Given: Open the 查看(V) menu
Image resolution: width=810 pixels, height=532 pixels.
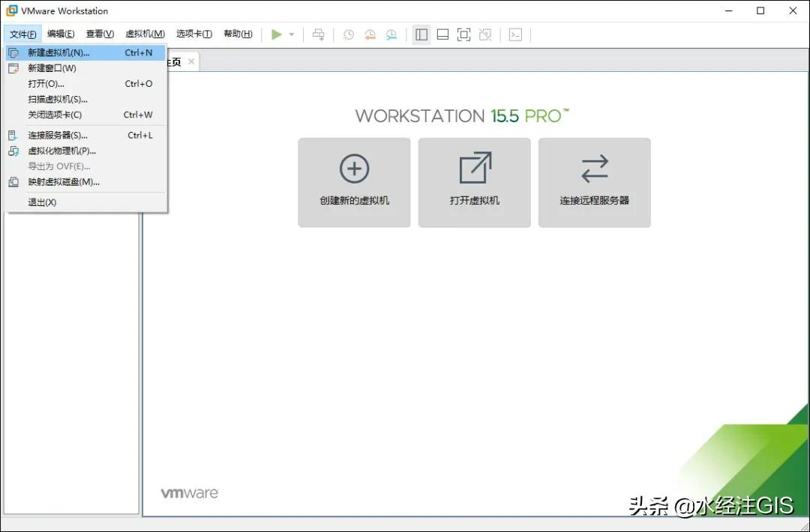Looking at the screenshot, I should point(100,34).
